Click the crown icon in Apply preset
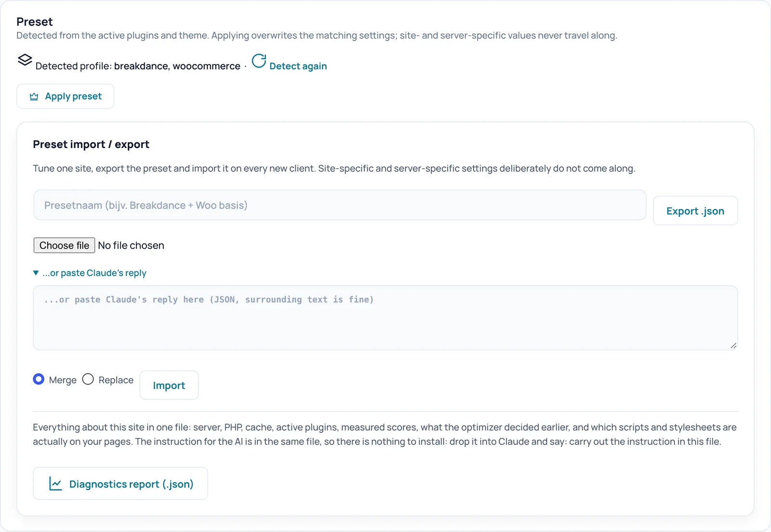The height and width of the screenshot is (532, 771). [34, 96]
